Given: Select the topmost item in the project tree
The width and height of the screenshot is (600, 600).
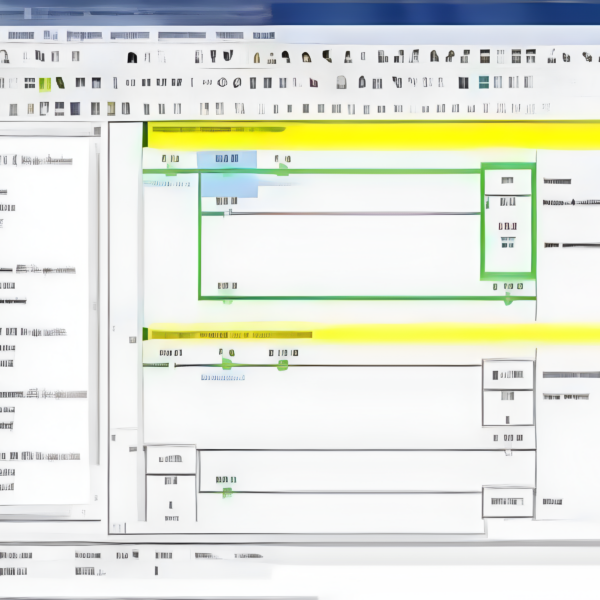Looking at the screenshot, I should 40,159.
